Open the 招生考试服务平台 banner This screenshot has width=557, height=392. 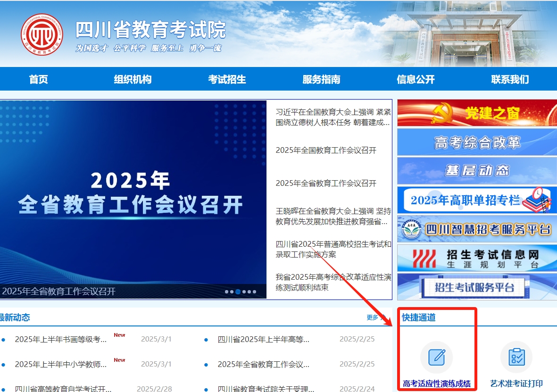point(476,287)
